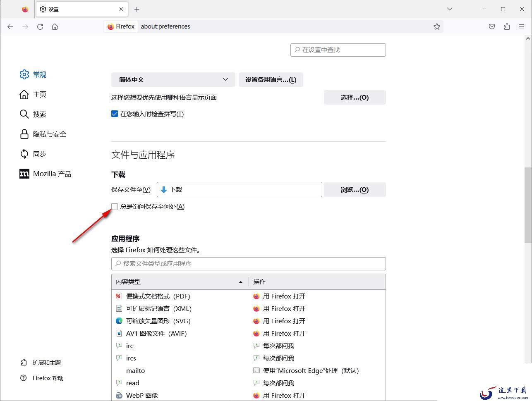This screenshot has width=532, height=401.
Task: Select the read content type row
Action: (x=249, y=383)
